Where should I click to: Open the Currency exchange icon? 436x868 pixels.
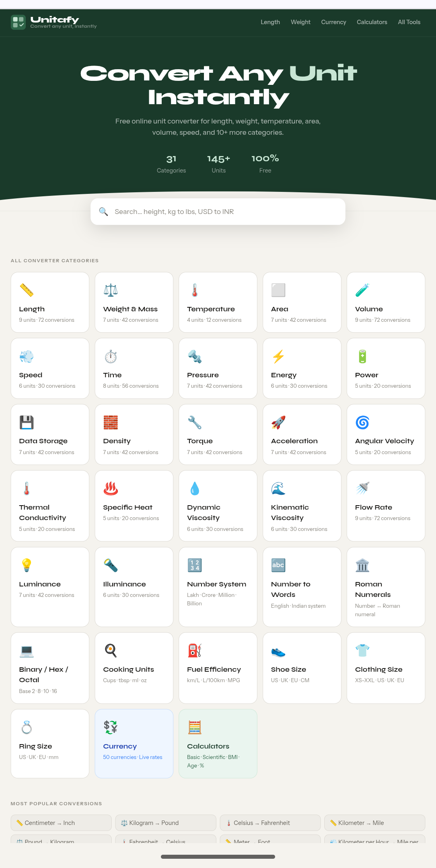click(111, 727)
